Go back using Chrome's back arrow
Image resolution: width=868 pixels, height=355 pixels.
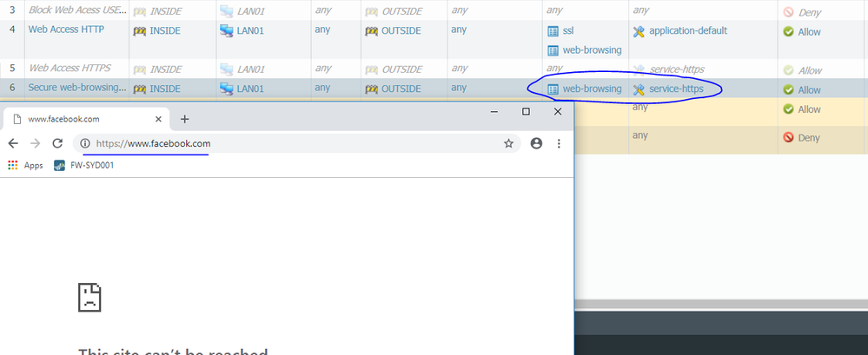(13, 144)
